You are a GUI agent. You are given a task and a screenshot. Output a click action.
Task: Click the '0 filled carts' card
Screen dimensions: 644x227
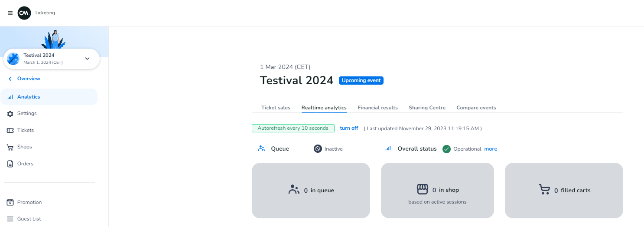564,190
